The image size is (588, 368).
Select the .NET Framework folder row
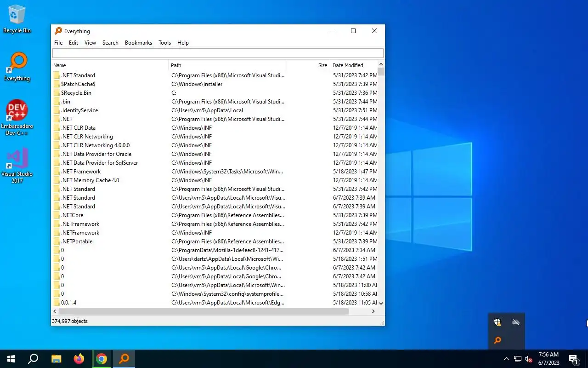(x=215, y=172)
